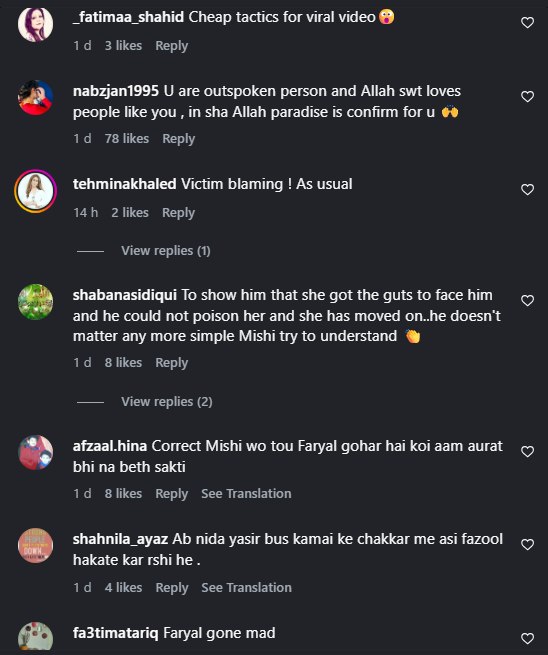Viewport: 548px width, 655px height.
Task: Visit afzaal.hina's profile via username
Action: pyautogui.click(x=110, y=446)
